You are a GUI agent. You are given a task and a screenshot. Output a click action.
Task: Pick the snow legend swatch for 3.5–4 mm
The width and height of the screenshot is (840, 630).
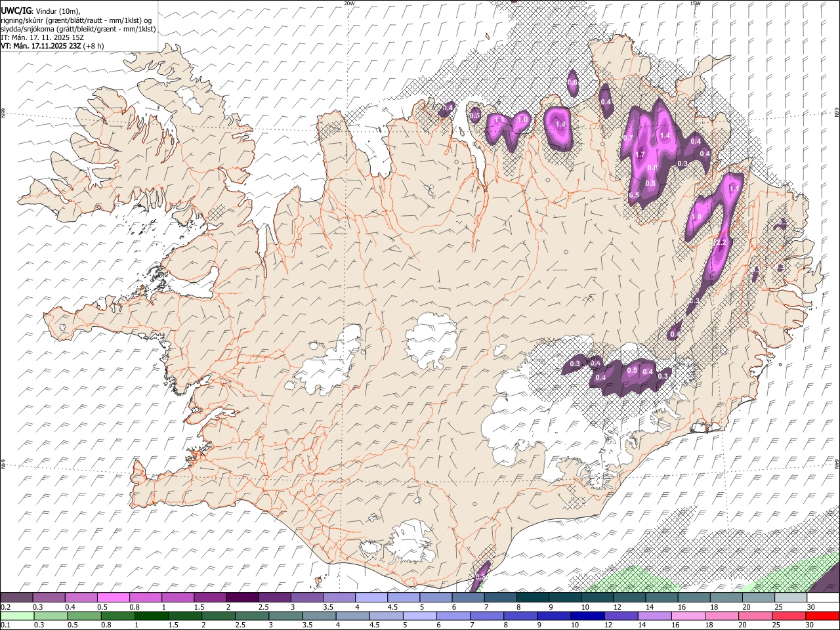click(339, 597)
